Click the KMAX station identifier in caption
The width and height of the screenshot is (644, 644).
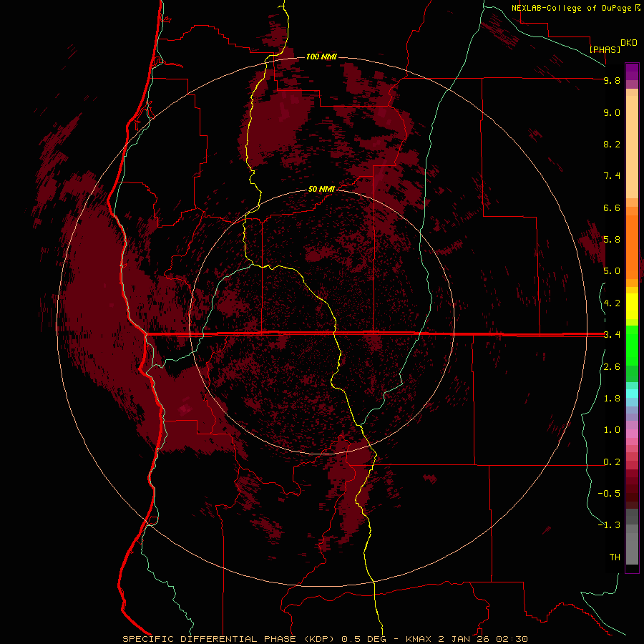(x=419, y=639)
